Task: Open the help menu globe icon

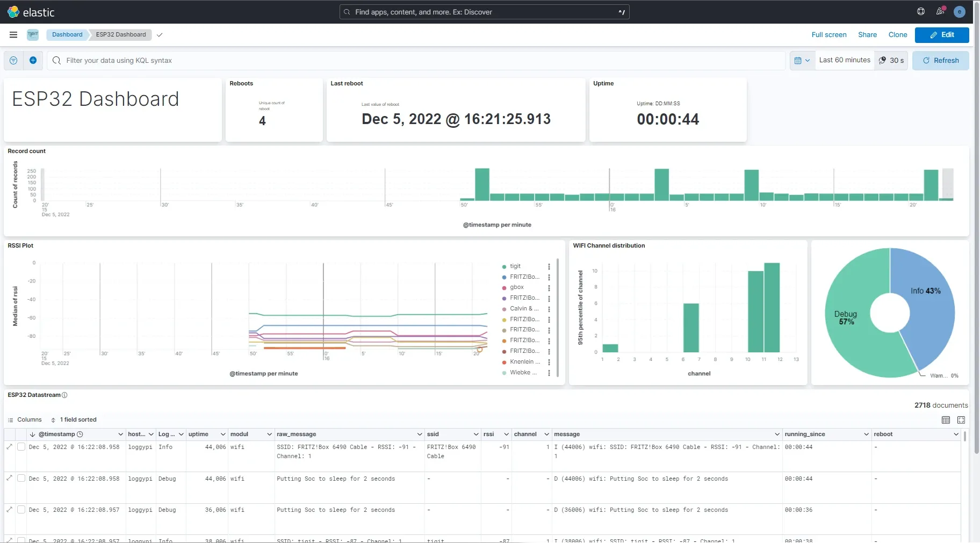Action: click(x=921, y=12)
